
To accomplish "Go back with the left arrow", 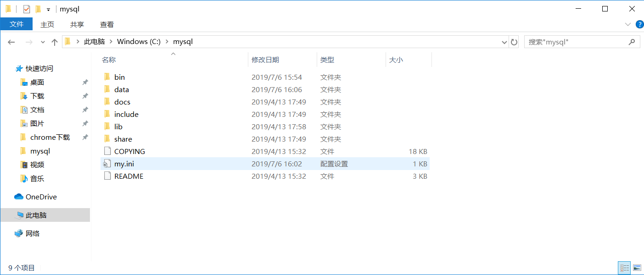I will click(x=11, y=42).
